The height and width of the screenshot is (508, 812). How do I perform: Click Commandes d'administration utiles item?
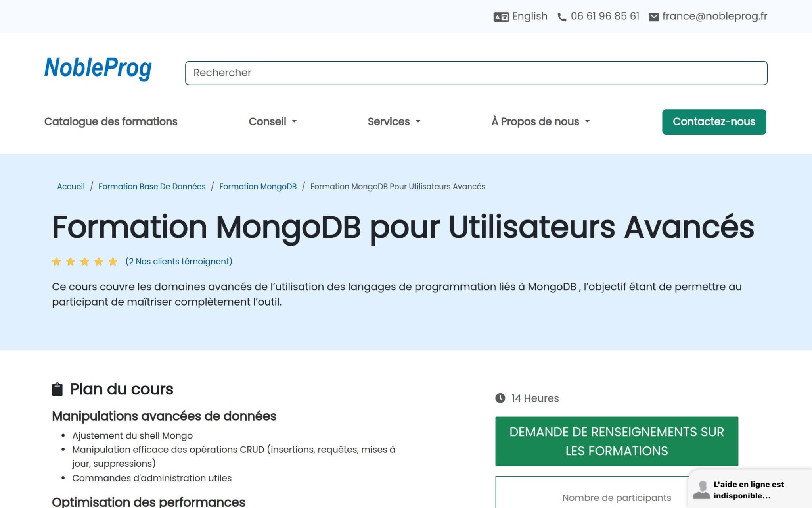click(x=152, y=478)
